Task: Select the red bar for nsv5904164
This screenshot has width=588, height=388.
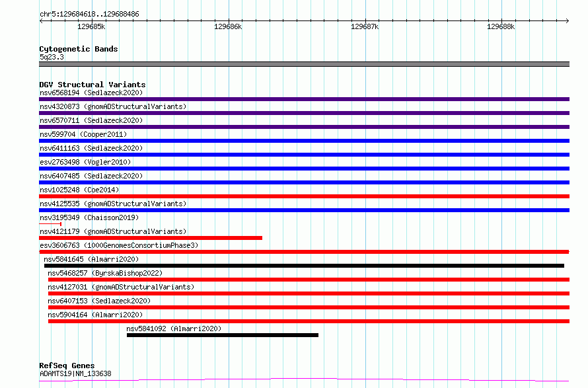Action: pos(309,321)
